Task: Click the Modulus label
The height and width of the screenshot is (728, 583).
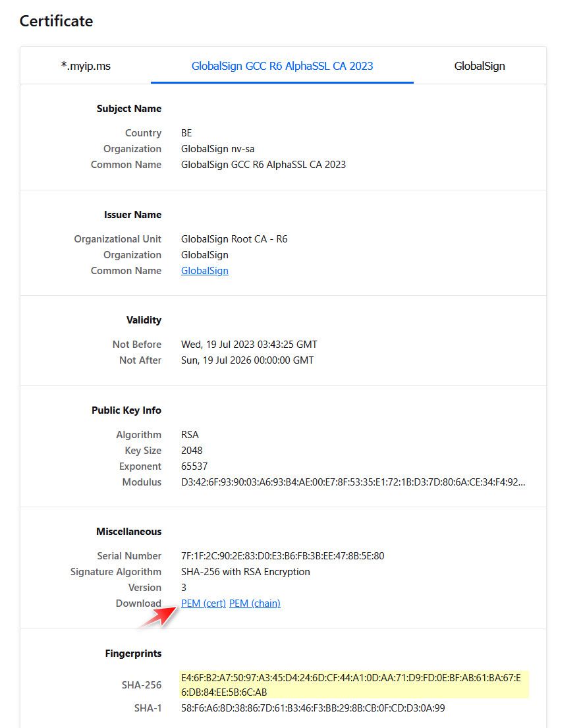Action: coord(142,482)
